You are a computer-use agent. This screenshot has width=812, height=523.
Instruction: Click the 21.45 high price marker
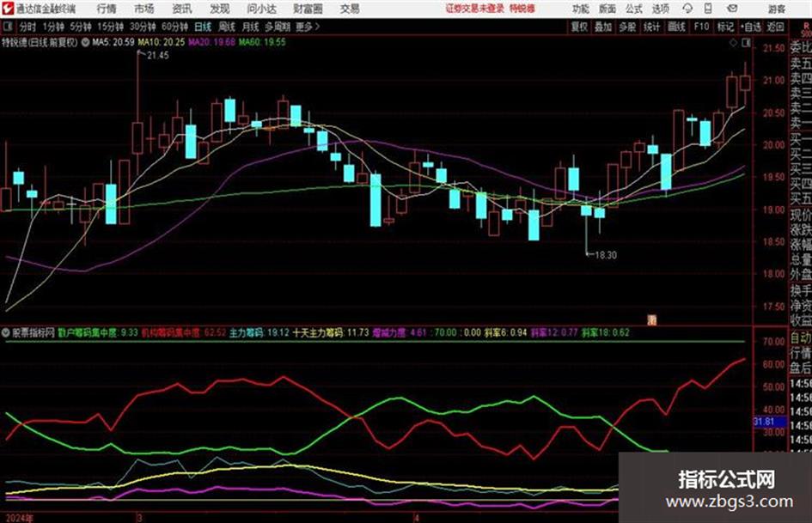[157, 56]
